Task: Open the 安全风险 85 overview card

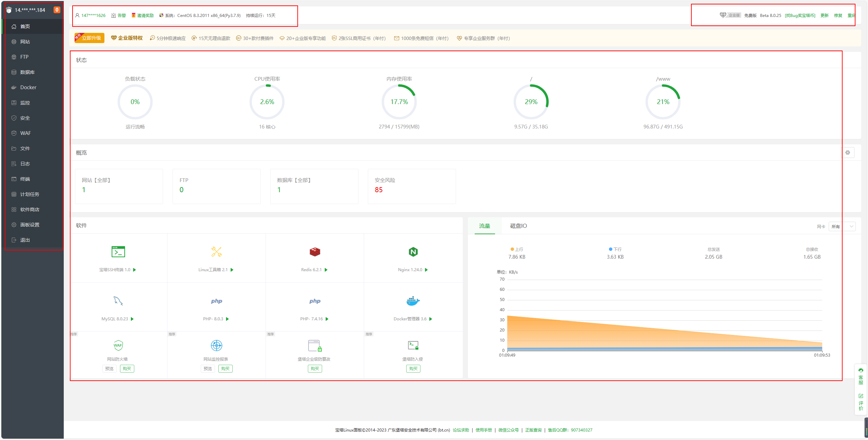Action: (x=412, y=186)
